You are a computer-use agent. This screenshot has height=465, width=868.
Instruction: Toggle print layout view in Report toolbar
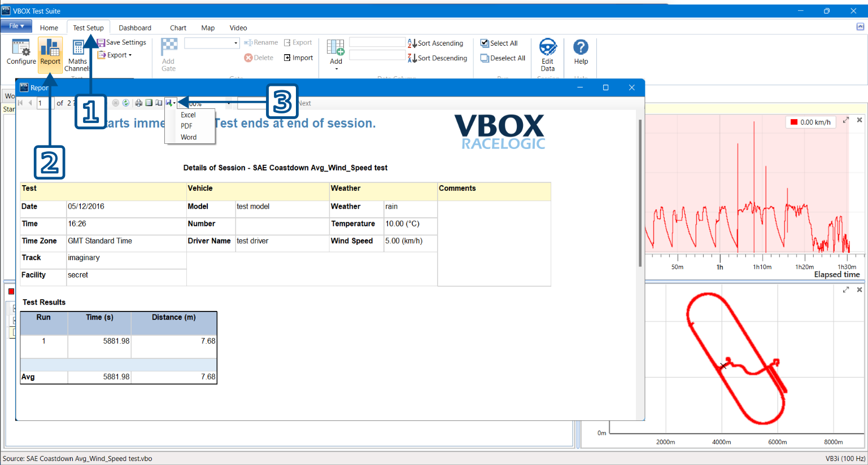pos(149,103)
